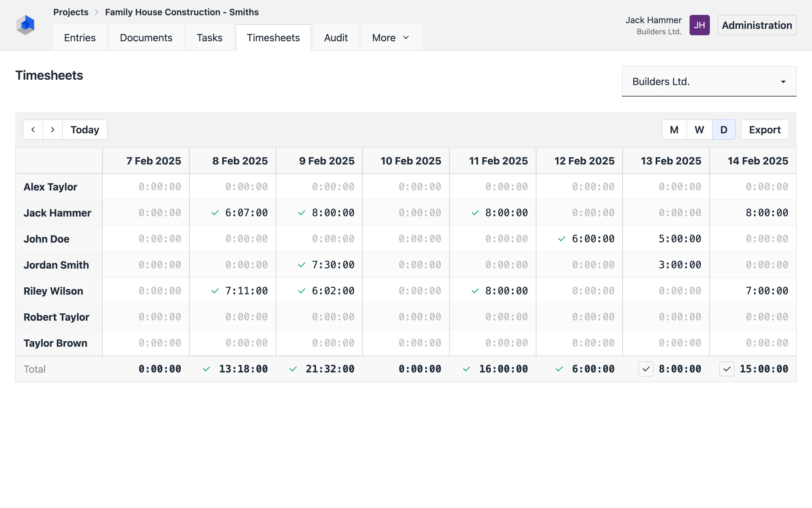Screen dimensions: 812x508
Task: Click checkmark beside Jordan Smith 7:30:00
Action: (x=302, y=265)
